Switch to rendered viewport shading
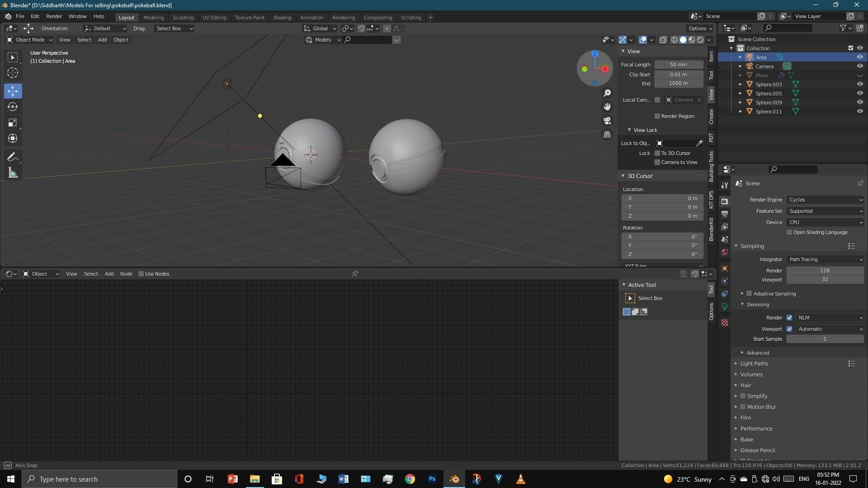Screen dimensions: 868x488 click(700, 40)
